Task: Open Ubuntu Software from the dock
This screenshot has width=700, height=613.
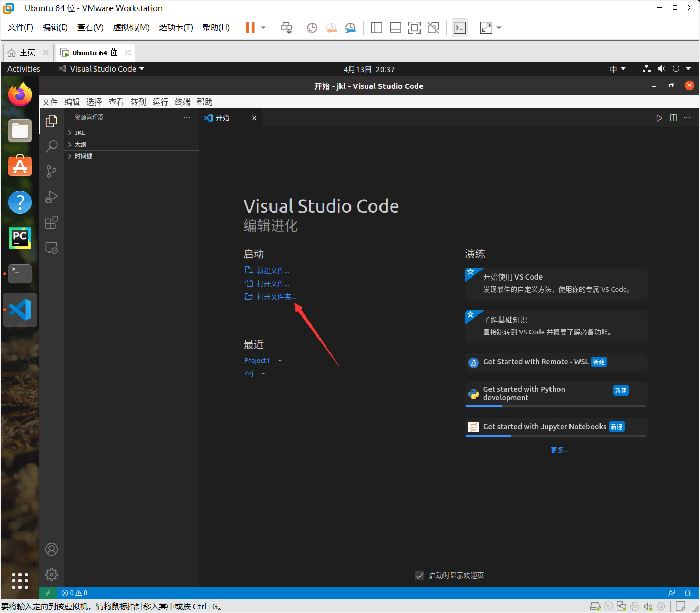Action: click(20, 166)
